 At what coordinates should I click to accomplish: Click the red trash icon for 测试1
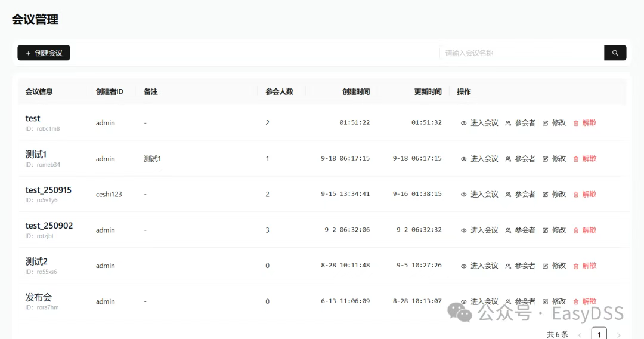click(x=576, y=159)
